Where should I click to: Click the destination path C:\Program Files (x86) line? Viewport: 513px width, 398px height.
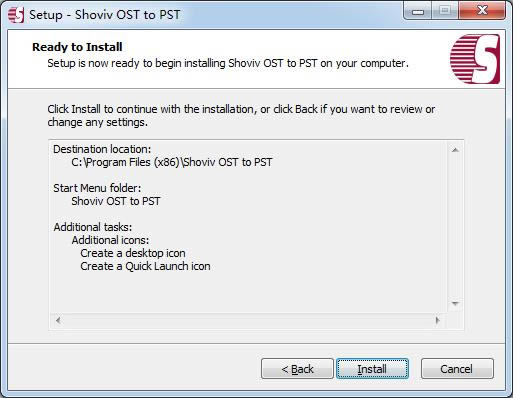(172, 162)
